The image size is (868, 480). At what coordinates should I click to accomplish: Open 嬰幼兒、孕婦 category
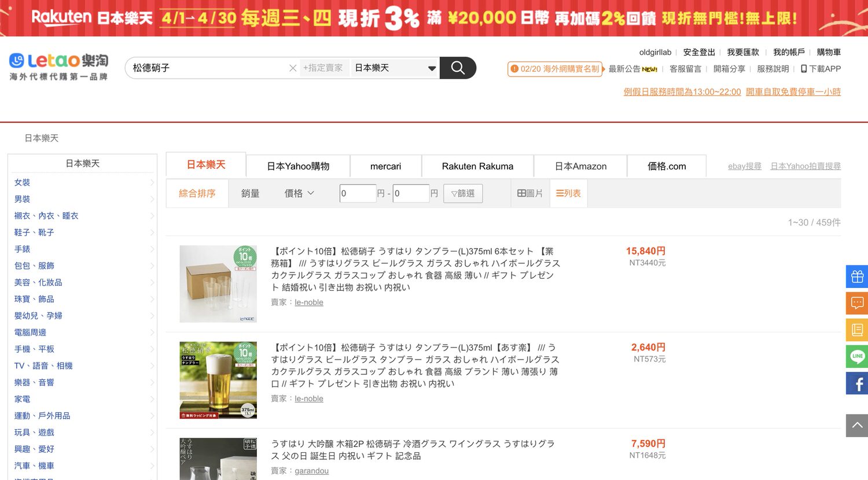(x=38, y=316)
